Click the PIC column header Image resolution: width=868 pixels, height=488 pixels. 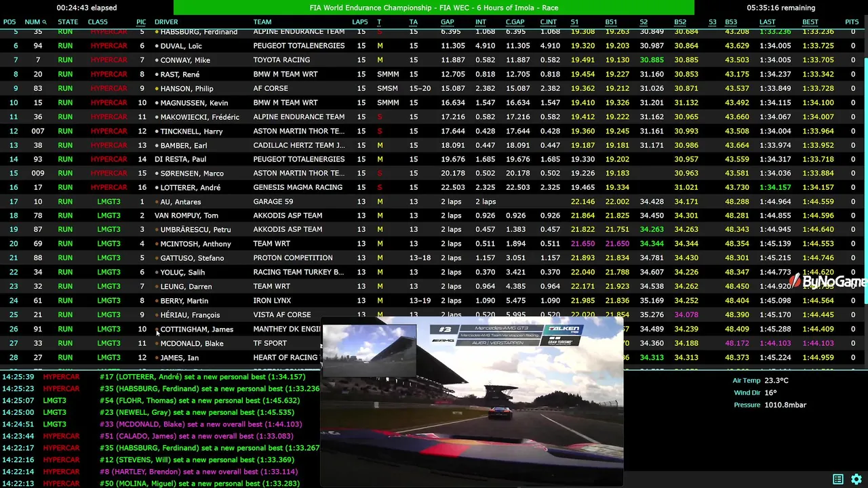click(x=141, y=22)
